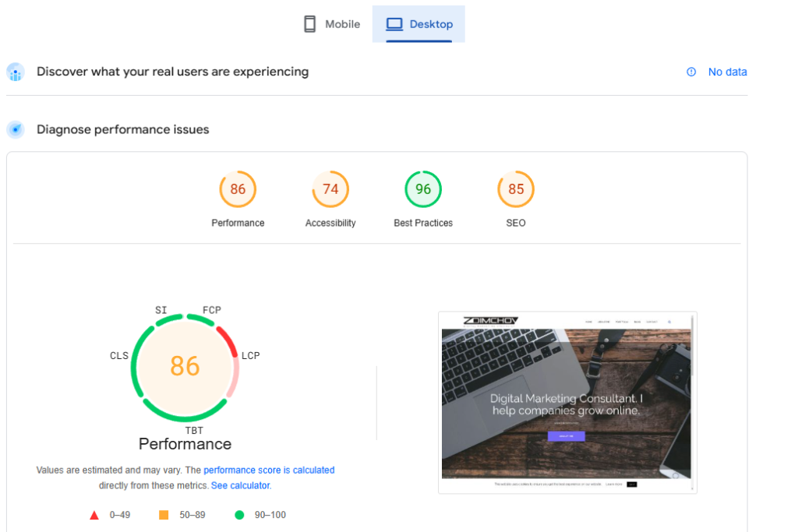798x532 pixels.
Task: Switch to the Mobile tab
Action: [332, 24]
